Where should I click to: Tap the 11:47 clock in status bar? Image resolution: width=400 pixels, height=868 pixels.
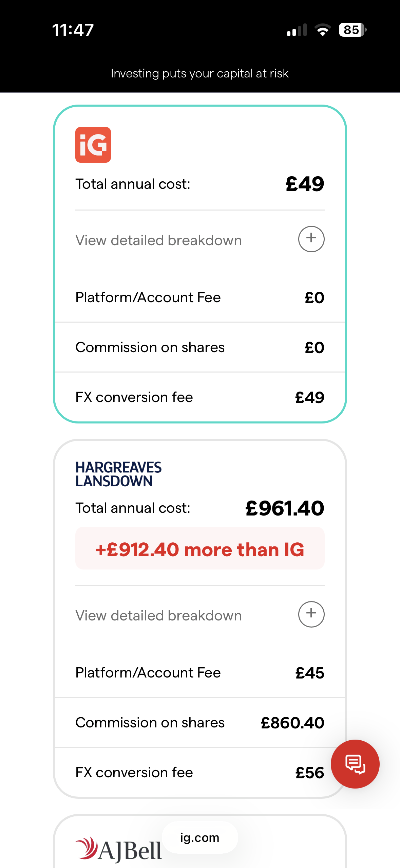[x=73, y=30]
